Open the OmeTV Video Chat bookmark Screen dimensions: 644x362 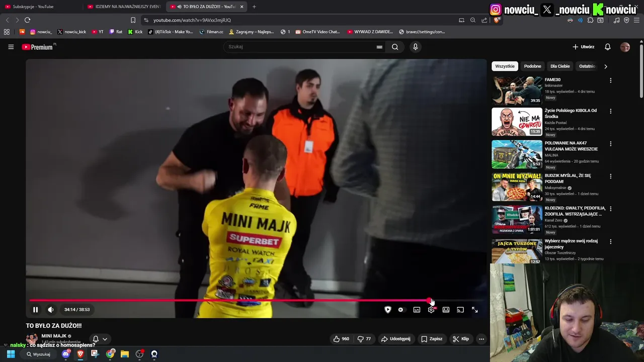(318, 32)
